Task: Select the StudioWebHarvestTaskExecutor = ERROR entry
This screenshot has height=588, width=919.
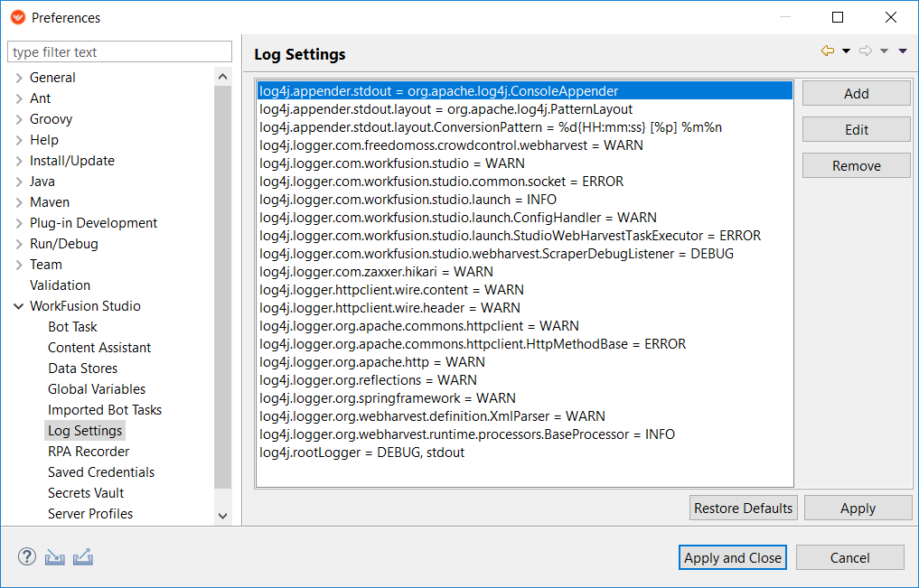Action: click(x=524, y=236)
